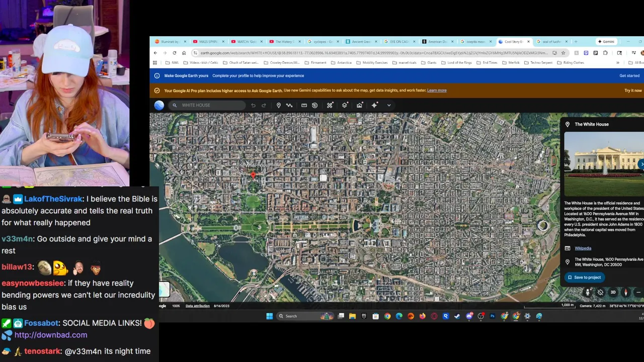This screenshot has height=362, width=644.
Task: Expand the bookmarks overflow chevron
Action: tap(618, 63)
